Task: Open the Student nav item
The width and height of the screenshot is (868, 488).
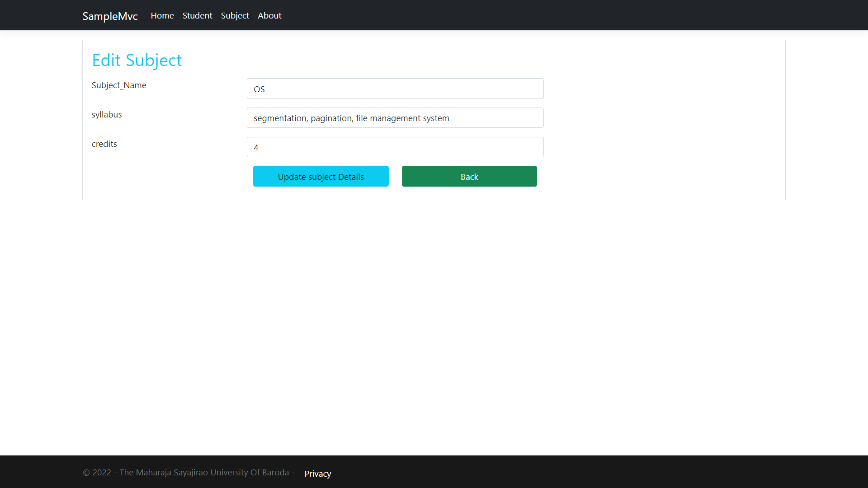Action: (197, 15)
